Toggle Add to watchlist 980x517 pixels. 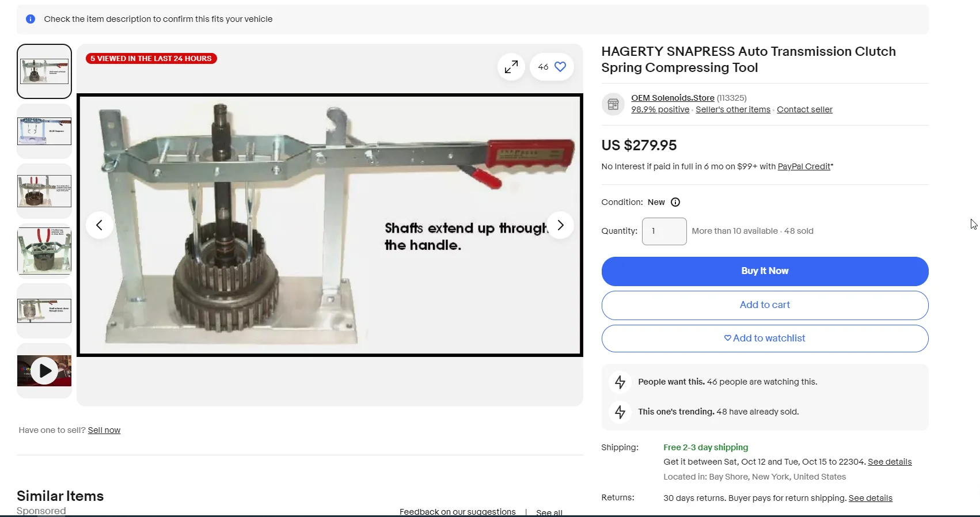(x=764, y=339)
